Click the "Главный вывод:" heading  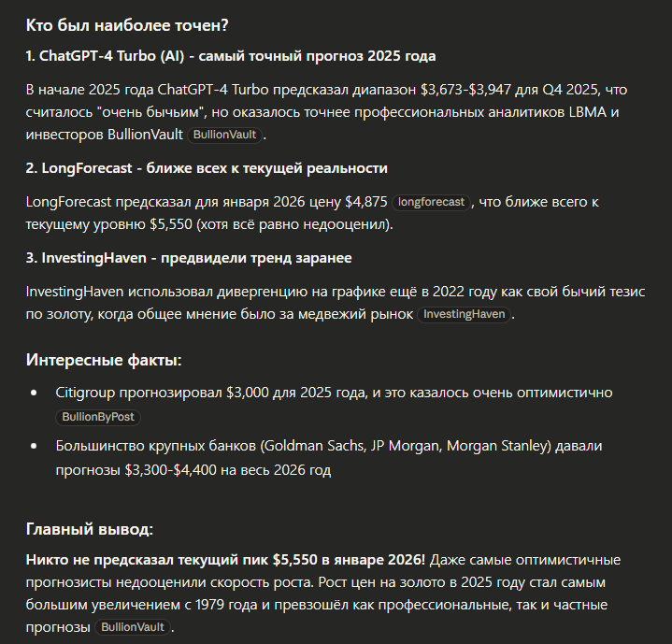click(90, 529)
